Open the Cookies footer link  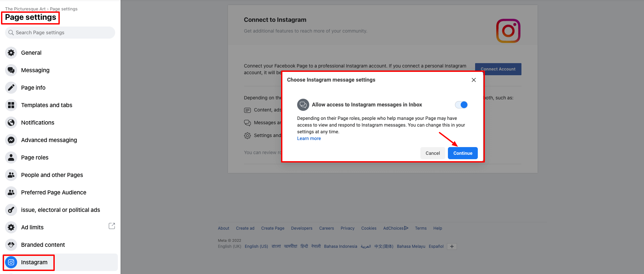point(369,228)
